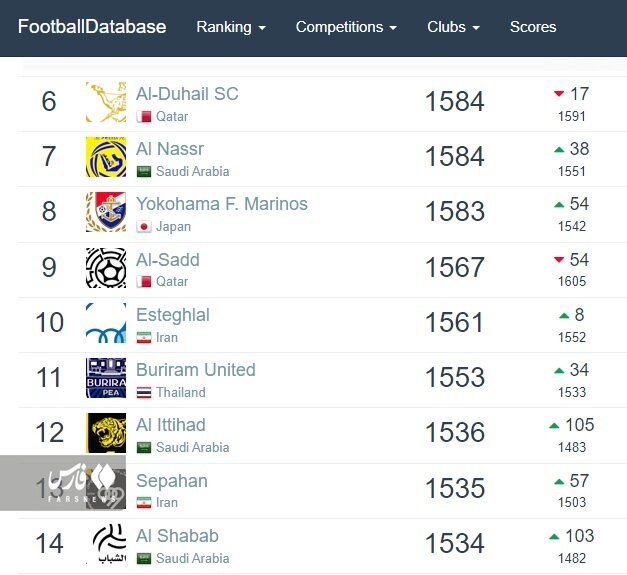Click the Al-Duhail SC club crest
627x575 pixels.
pyautogui.click(x=106, y=102)
